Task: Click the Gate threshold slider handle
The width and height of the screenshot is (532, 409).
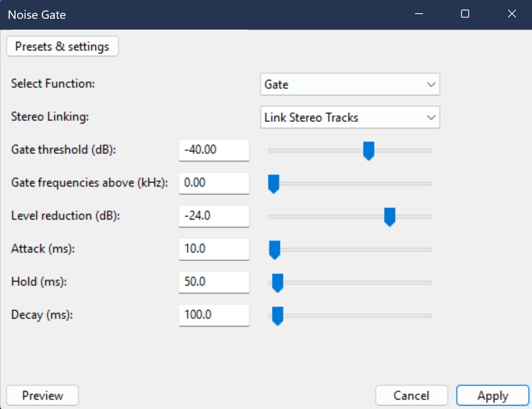Action: 369,151
